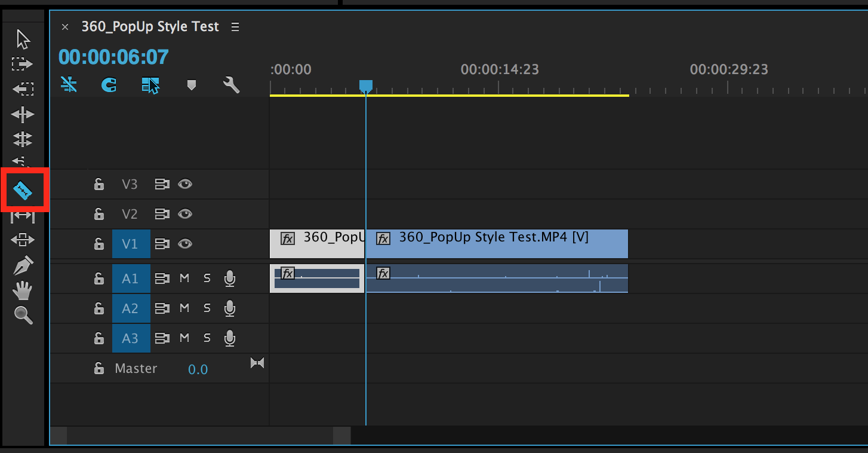
Task: Select the Slide tool
Action: coord(23,240)
